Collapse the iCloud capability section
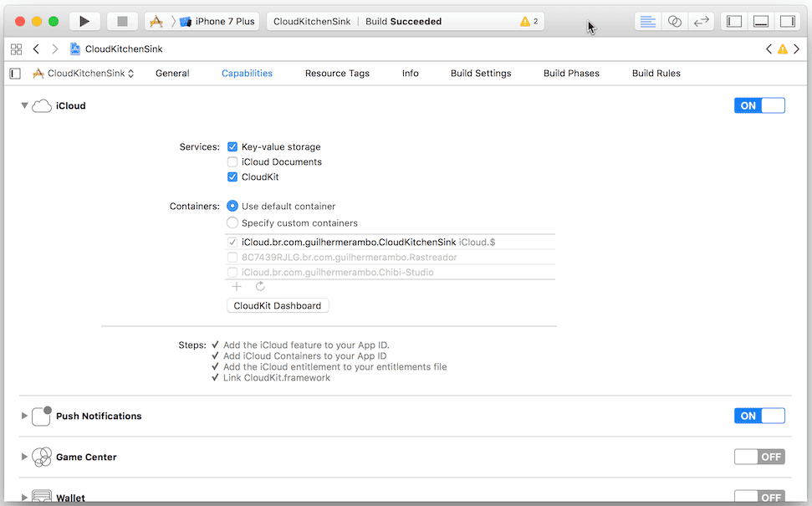Image resolution: width=812 pixels, height=506 pixels. pyautogui.click(x=23, y=105)
